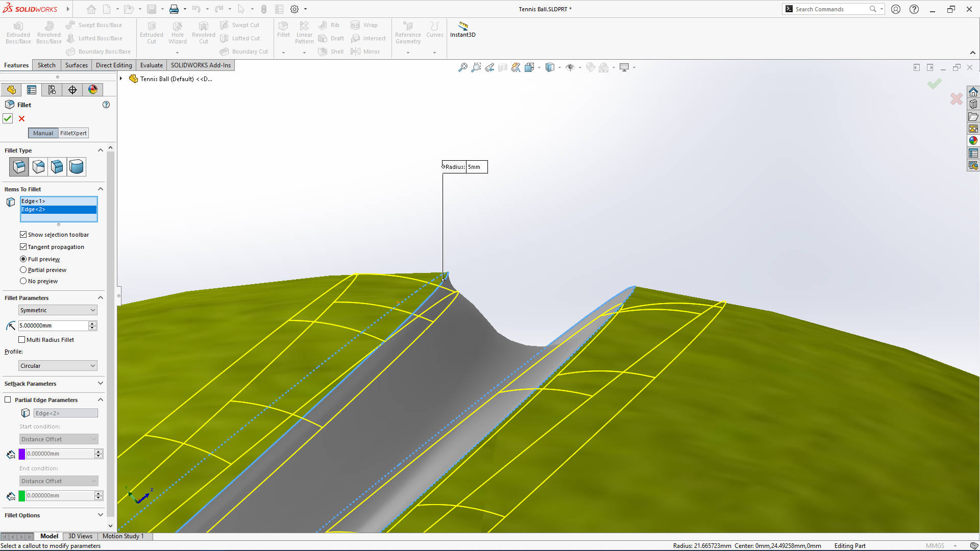Open the Evaluate tab

tap(152, 65)
